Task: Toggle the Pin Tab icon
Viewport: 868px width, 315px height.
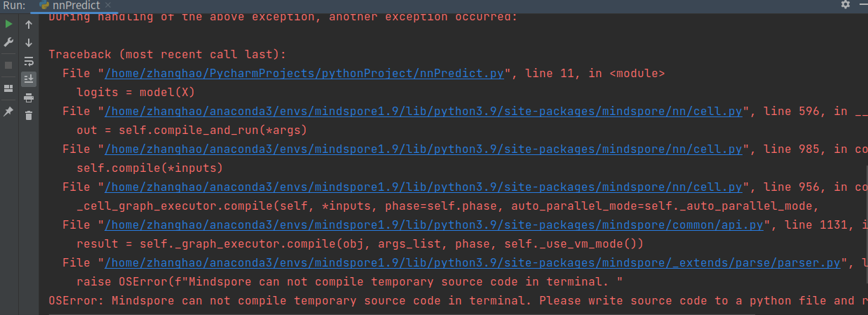Action: tap(8, 112)
